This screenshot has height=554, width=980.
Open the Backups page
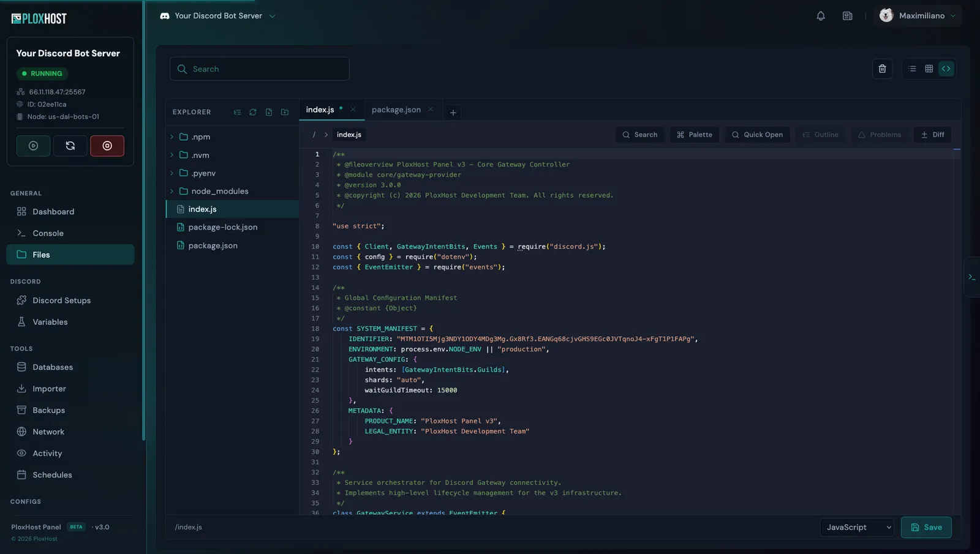70,410
